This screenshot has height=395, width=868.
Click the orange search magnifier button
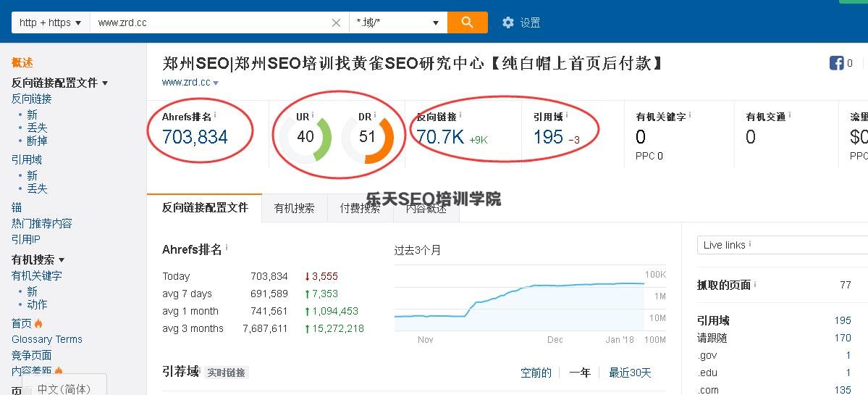467,22
